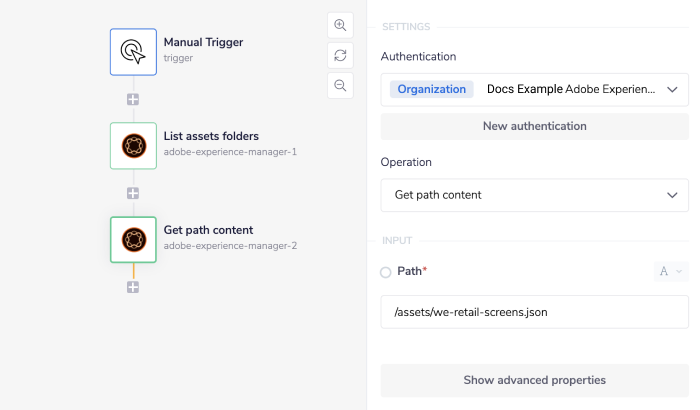Click the Organization badge in Authentication
The height and width of the screenshot is (410, 700).
click(x=432, y=89)
